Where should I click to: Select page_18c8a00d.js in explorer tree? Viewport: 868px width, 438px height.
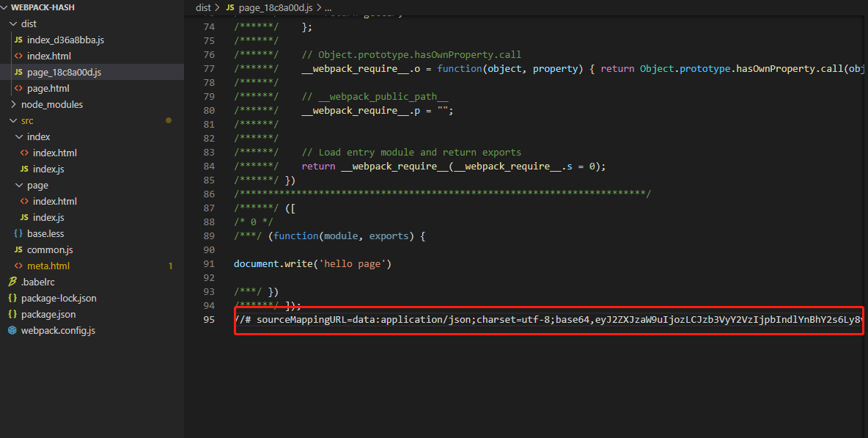click(65, 72)
